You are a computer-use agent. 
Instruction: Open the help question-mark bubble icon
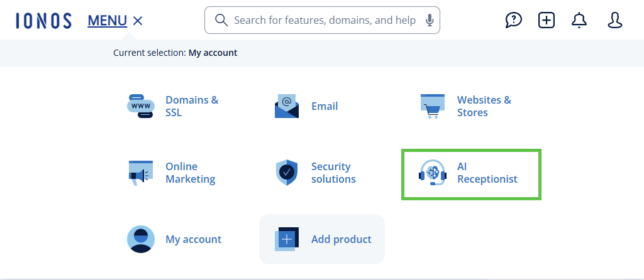pos(514,20)
